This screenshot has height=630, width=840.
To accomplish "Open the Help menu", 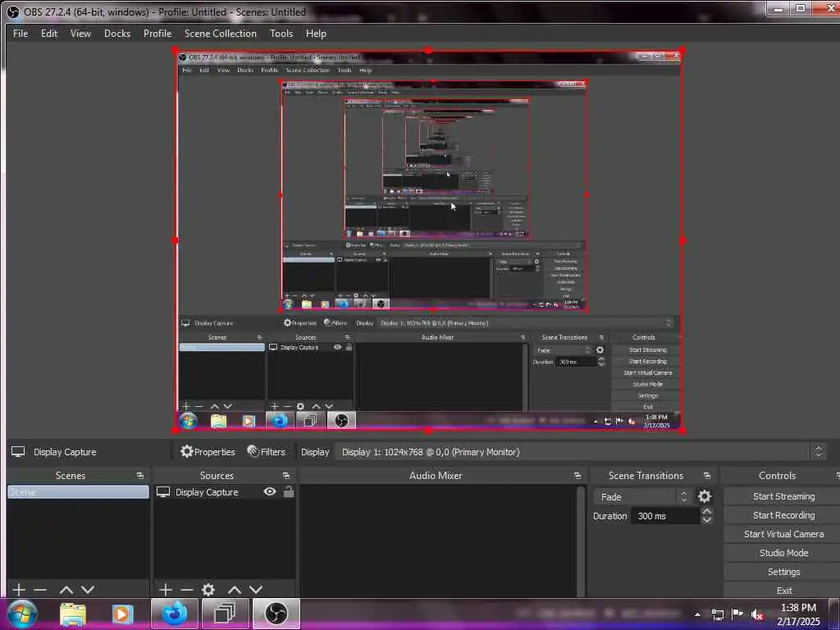I will tap(316, 33).
